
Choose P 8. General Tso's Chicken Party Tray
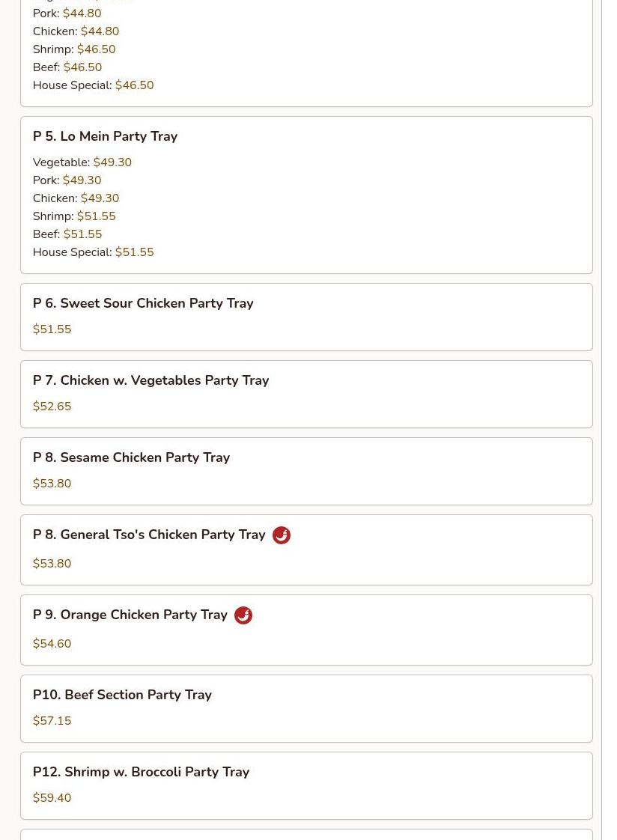tap(149, 535)
